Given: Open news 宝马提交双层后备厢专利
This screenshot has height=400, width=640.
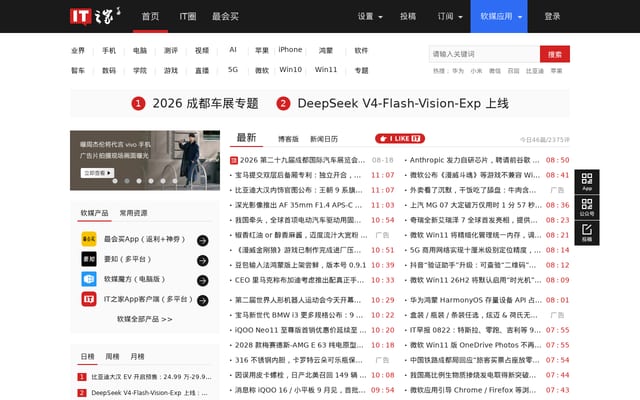Looking at the screenshot, I should (298, 176).
